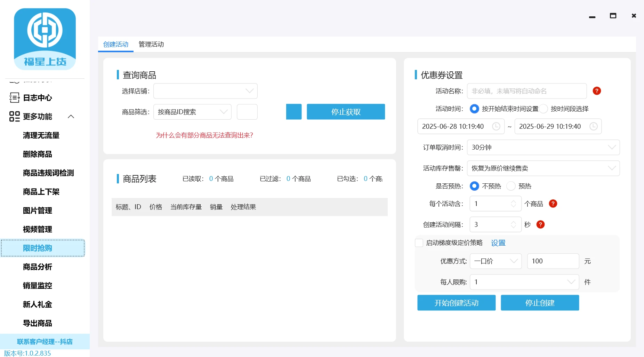Click 联系客户经理--抖店 button
This screenshot has height=357, width=644.
pyautogui.click(x=45, y=342)
